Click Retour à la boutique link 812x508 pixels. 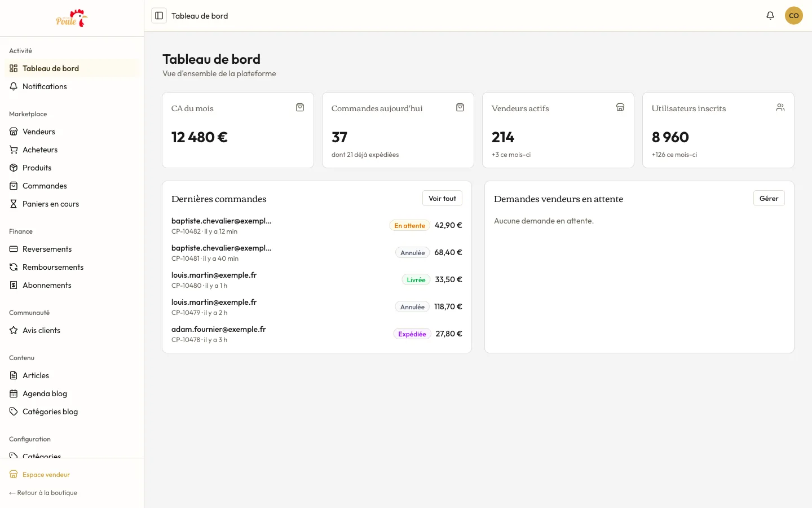coord(43,493)
